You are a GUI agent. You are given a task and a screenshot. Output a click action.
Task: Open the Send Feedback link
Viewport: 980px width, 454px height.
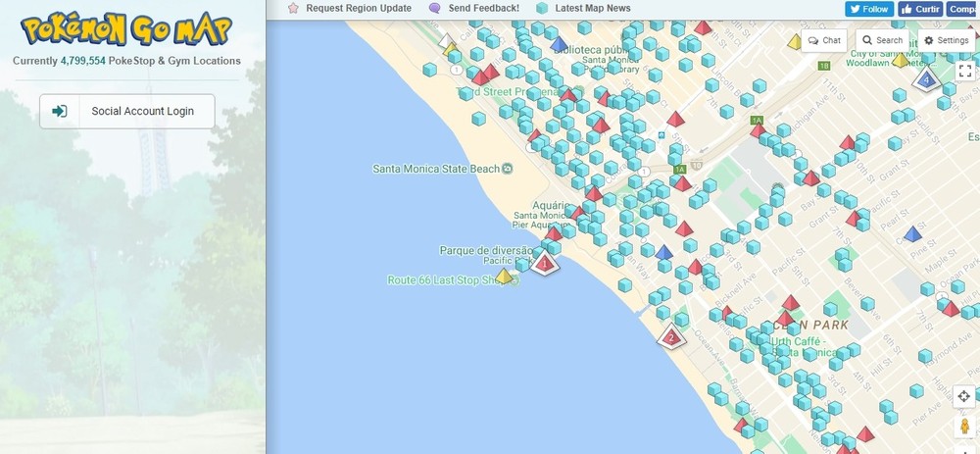point(483,8)
